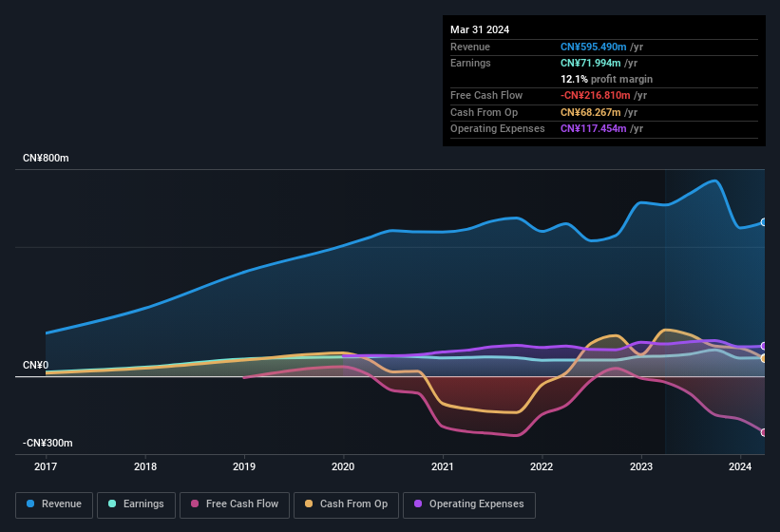The width and height of the screenshot is (780, 532).
Task: Click the 2020 x-axis label
Action: point(343,466)
